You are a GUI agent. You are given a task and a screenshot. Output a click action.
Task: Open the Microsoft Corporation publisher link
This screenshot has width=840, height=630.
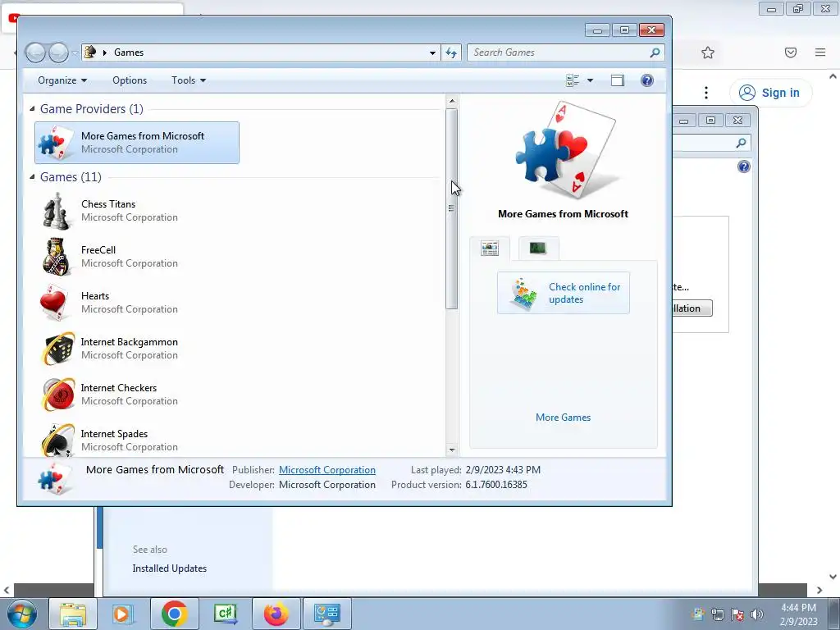click(x=326, y=470)
